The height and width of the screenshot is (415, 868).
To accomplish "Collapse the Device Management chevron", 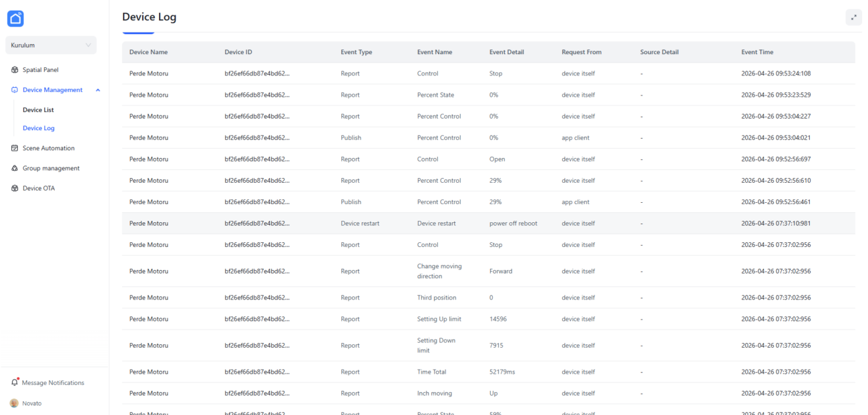I will [98, 90].
